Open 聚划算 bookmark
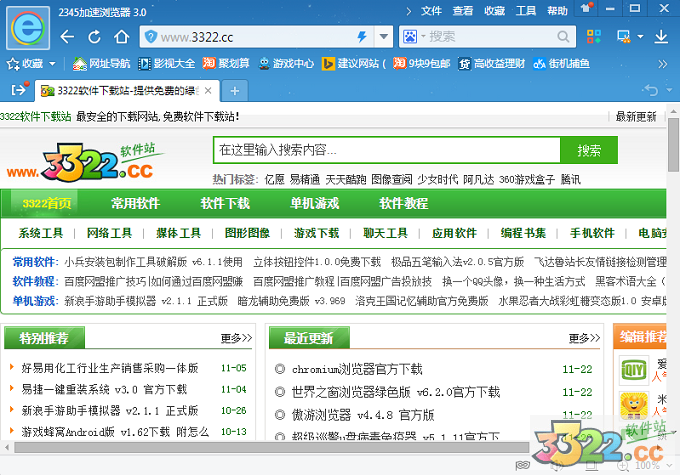This screenshot has height=475, width=680. tap(226, 64)
